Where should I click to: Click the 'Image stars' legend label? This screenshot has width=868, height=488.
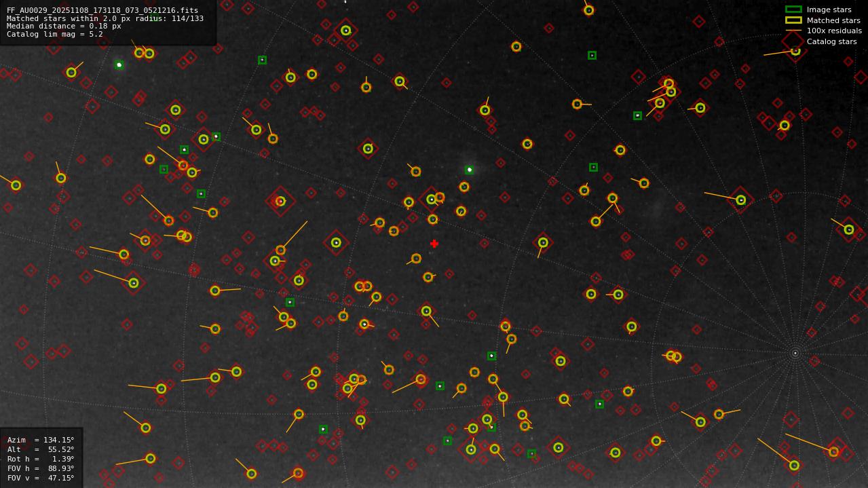click(x=829, y=10)
